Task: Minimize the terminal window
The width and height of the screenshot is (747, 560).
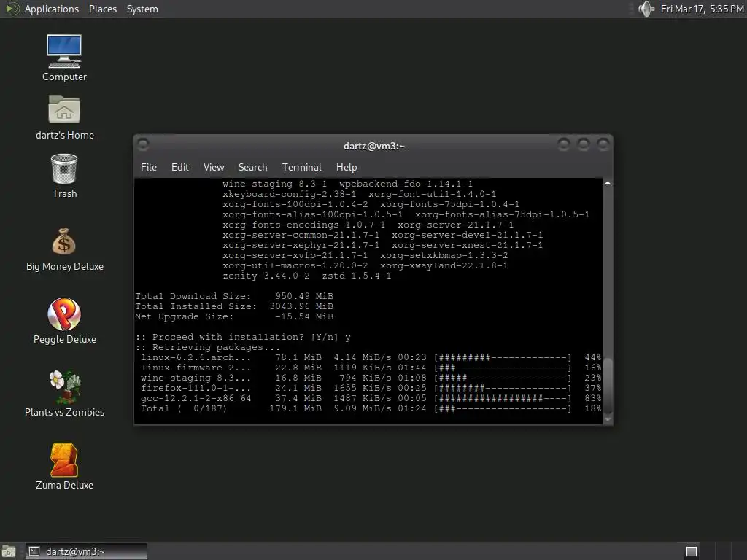Action: click(564, 144)
